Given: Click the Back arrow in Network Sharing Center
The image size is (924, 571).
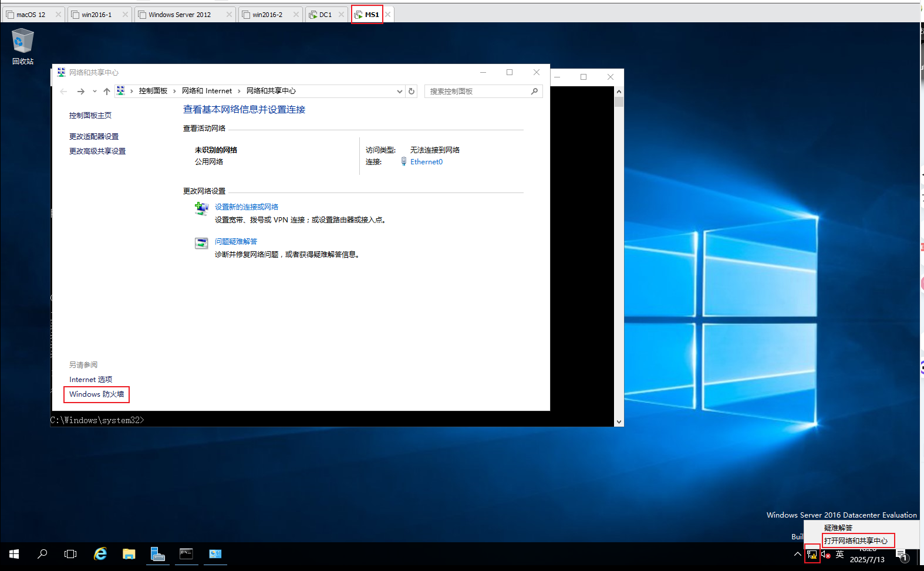Looking at the screenshot, I should point(63,91).
